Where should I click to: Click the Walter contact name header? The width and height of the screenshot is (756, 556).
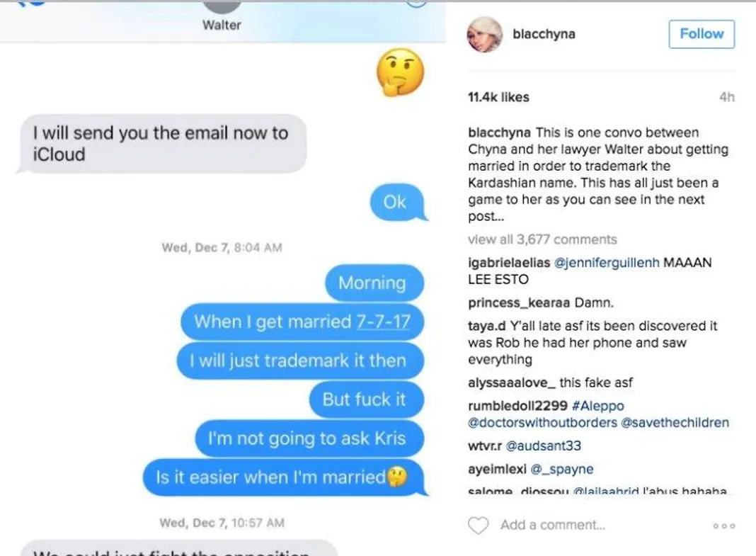click(222, 25)
